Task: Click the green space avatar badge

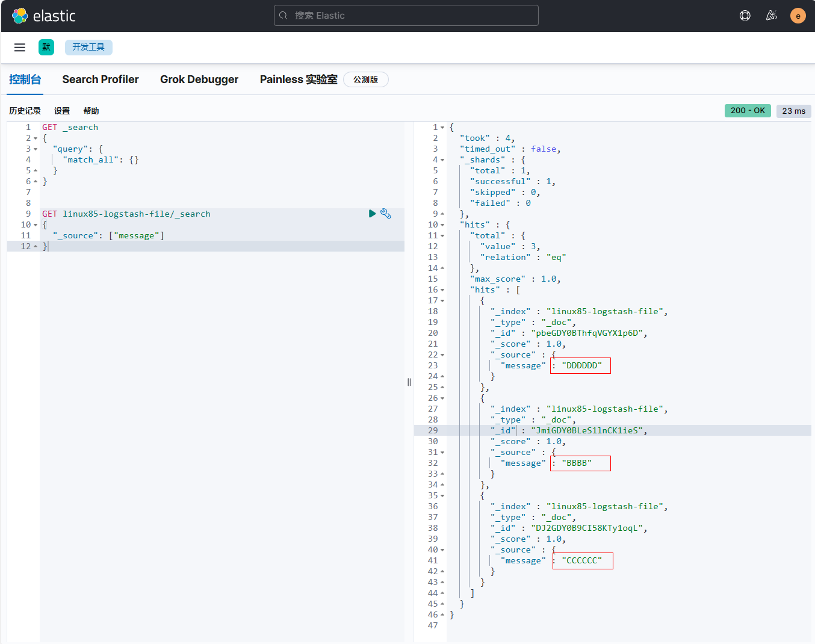Action: [46, 48]
